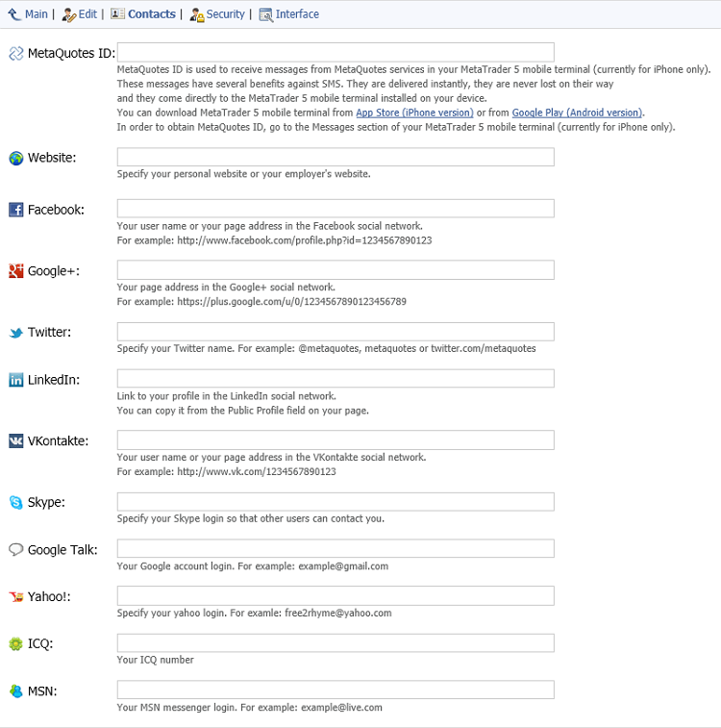Click the 'MSN:' label
This screenshot has width=721, height=728.
click(x=42, y=691)
